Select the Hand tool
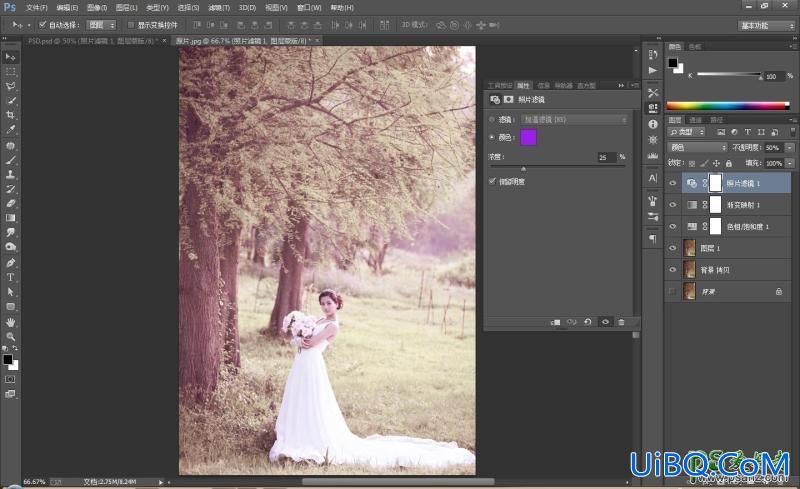This screenshot has width=800, height=489. [10, 322]
